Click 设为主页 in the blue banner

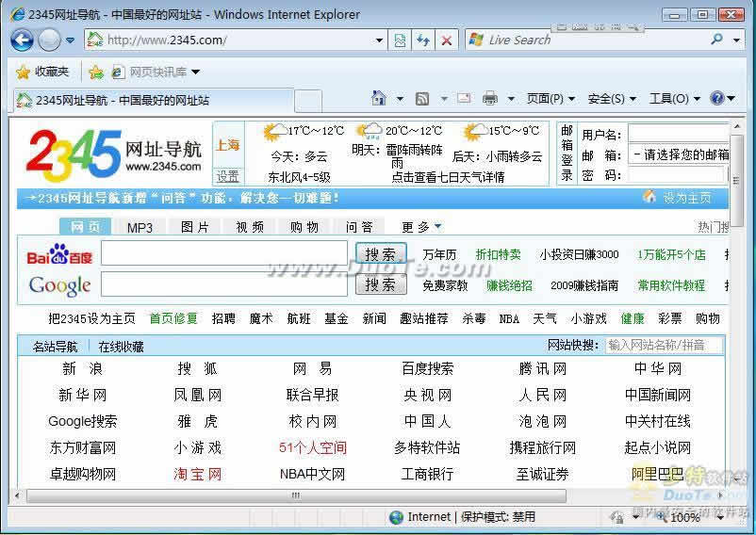tap(686, 198)
